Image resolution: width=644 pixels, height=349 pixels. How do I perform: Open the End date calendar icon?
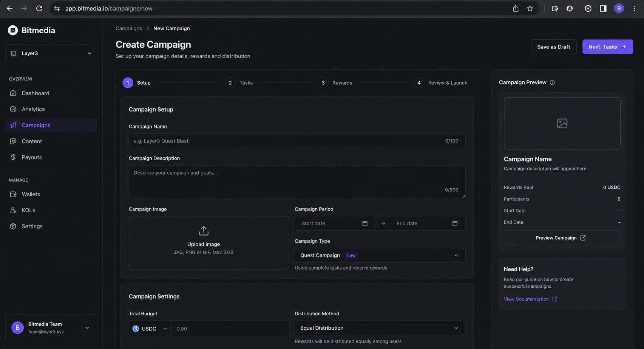pos(455,223)
